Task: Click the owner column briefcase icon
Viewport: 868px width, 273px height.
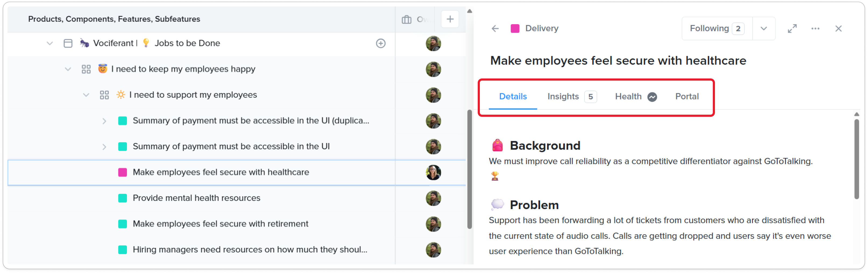Action: 406,20
